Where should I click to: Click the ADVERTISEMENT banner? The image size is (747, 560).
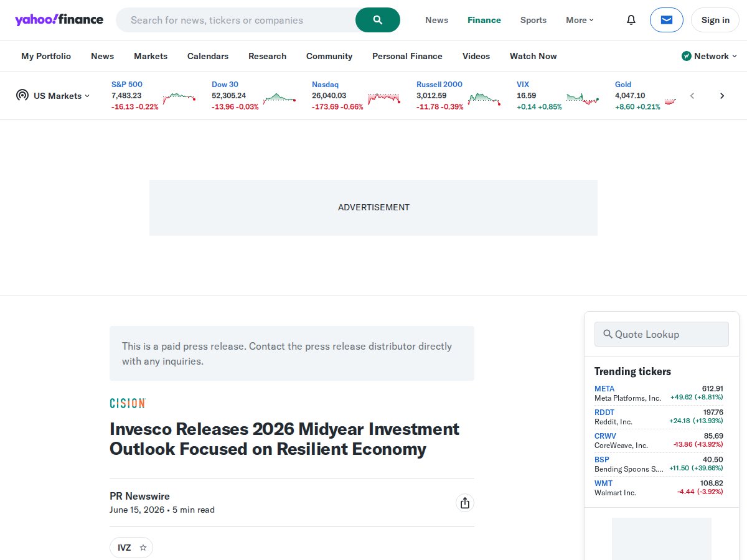tap(374, 208)
